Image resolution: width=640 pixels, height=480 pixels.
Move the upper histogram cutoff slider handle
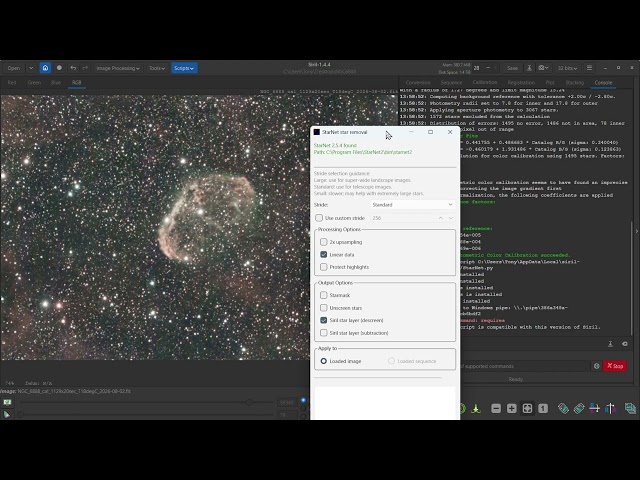(x=248, y=402)
